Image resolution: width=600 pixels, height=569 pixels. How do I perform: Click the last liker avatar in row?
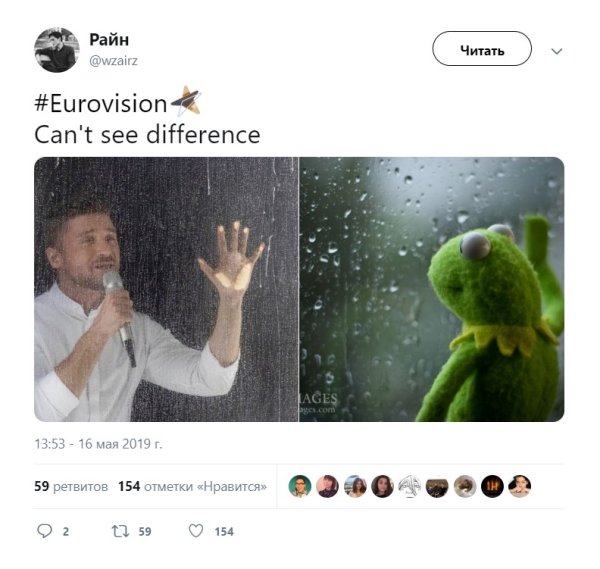[520, 486]
